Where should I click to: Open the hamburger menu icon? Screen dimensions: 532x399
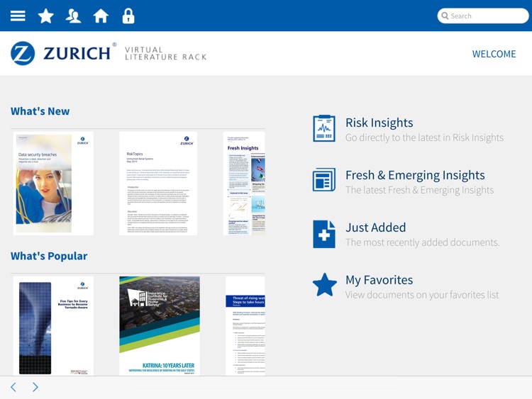18,16
